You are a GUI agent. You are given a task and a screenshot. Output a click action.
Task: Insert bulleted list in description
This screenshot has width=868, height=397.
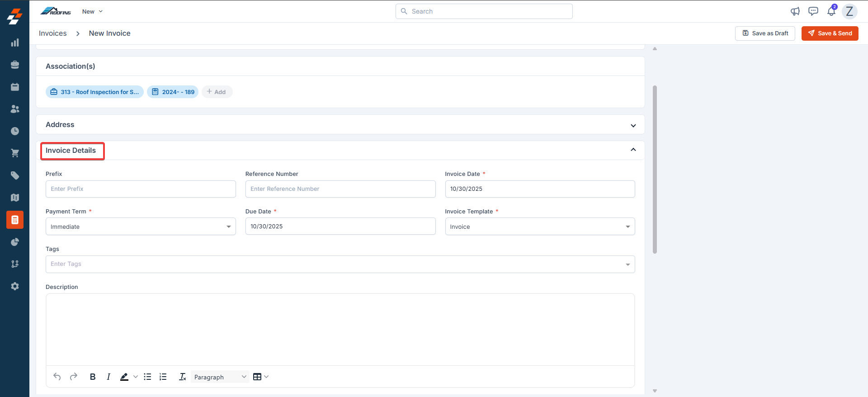[147, 377]
